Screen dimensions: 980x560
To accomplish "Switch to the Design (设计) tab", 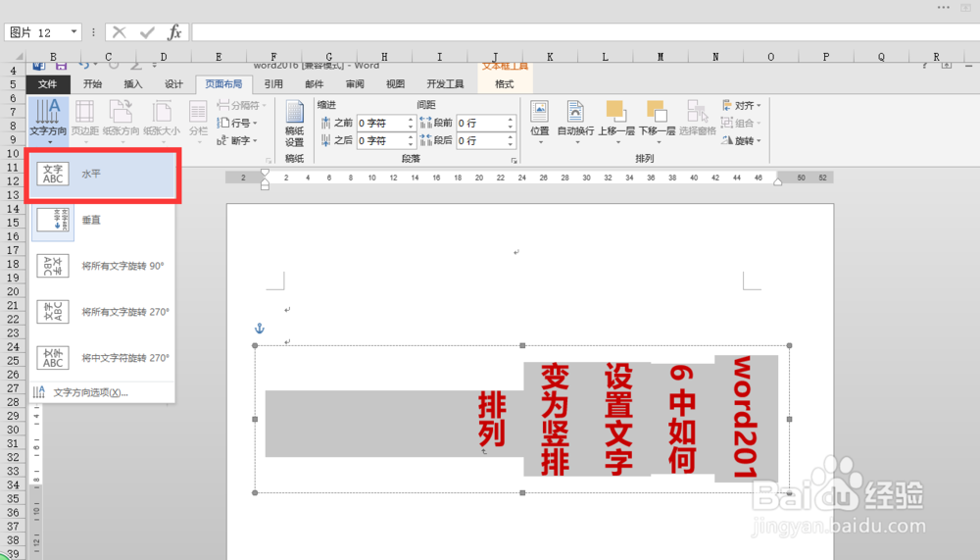I will point(173,83).
